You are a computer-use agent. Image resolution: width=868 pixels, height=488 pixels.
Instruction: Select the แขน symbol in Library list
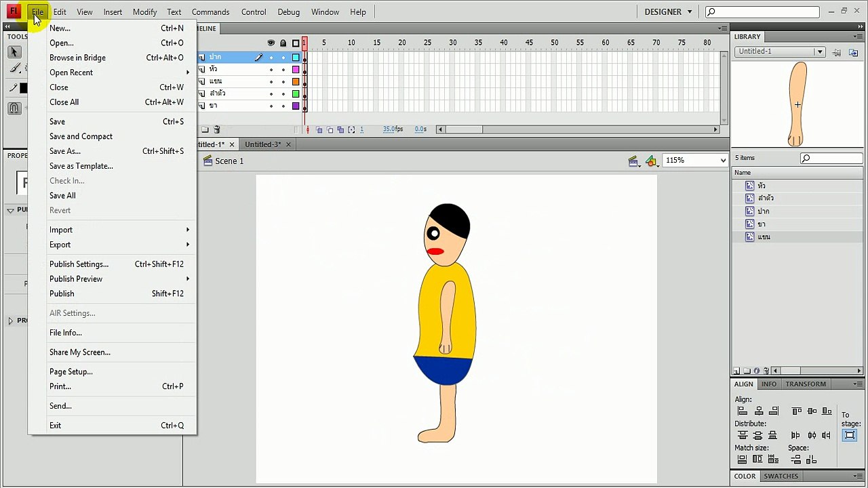click(x=797, y=237)
